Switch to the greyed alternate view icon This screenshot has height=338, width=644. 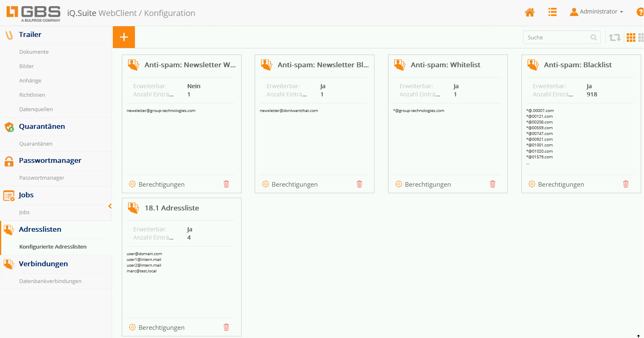tap(641, 38)
